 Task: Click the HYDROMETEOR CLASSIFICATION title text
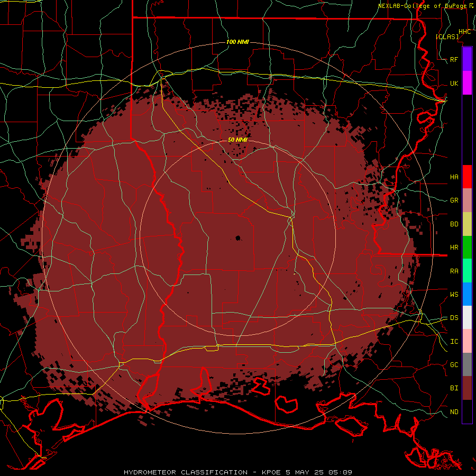186,472
